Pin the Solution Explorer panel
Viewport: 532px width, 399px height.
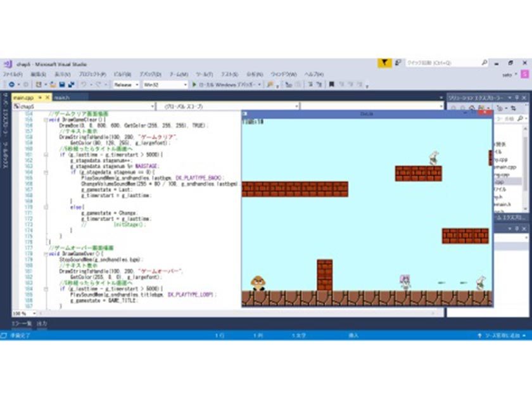pyautogui.click(x=517, y=98)
